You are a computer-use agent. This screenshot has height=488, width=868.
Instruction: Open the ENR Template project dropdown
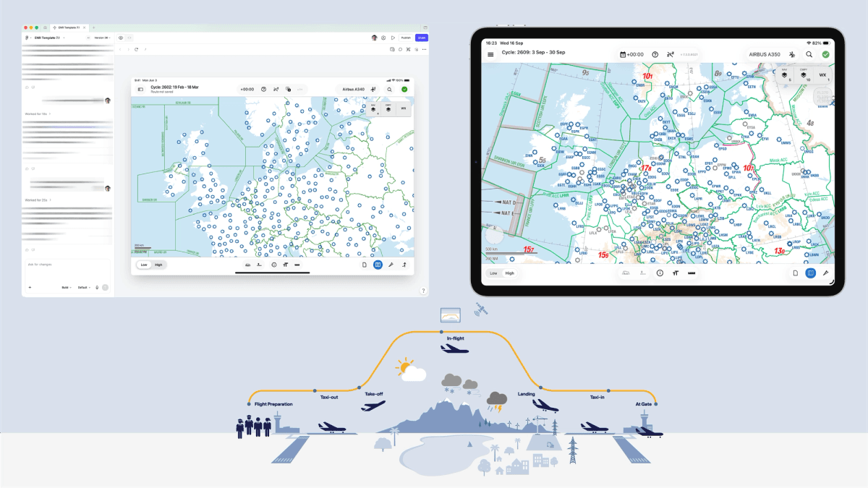tap(49, 38)
